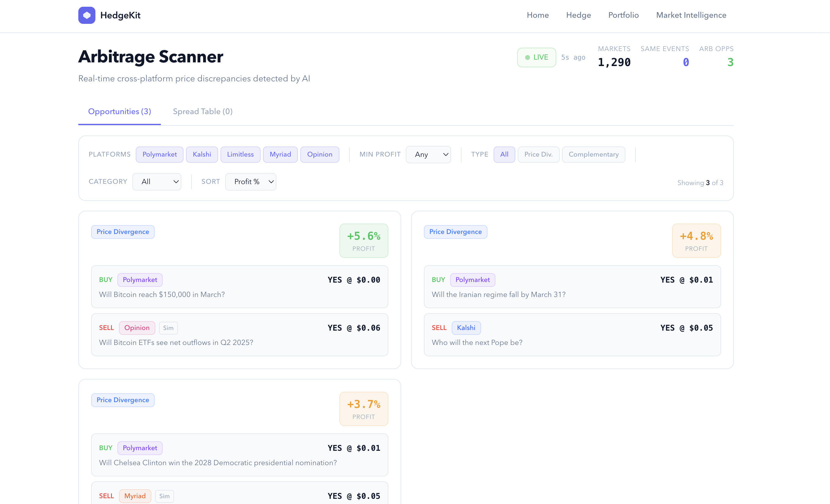Go to the Portfolio page

click(623, 15)
